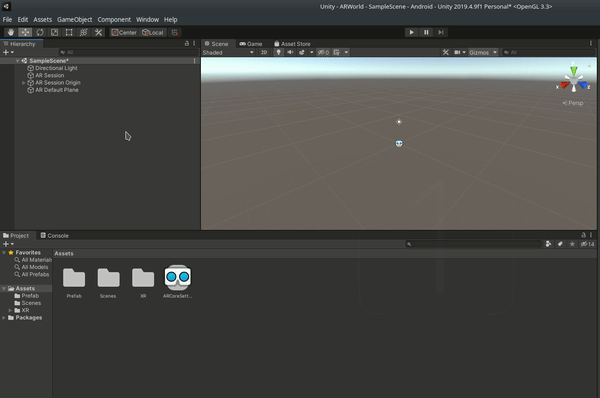Click the red X axis cone
The width and height of the screenshot is (600, 398).
(x=565, y=85)
